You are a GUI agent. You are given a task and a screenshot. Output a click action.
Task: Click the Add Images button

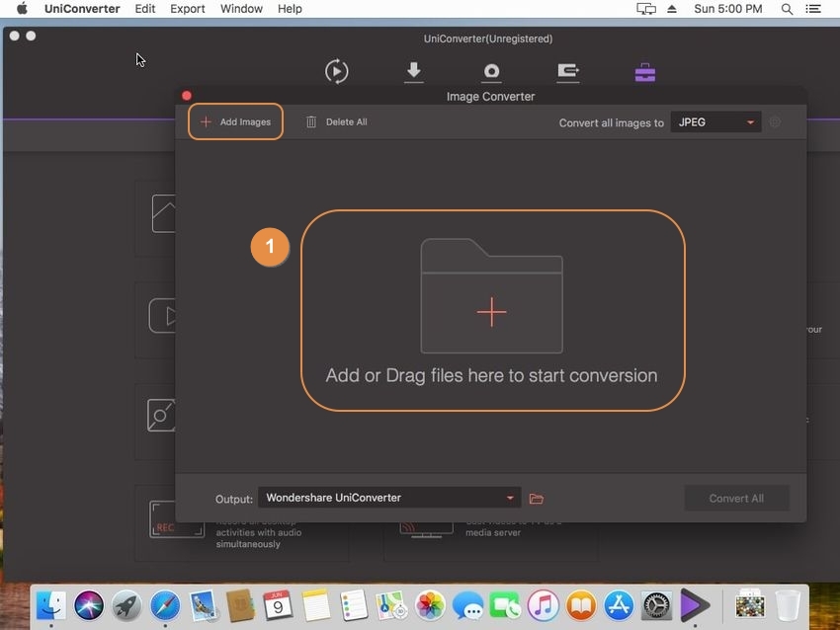click(235, 121)
